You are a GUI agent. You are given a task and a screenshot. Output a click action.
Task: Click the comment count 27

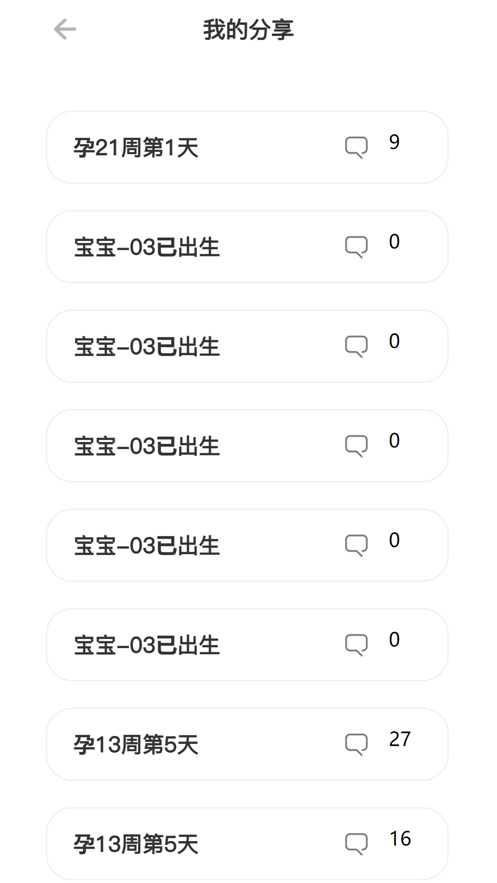[x=400, y=739]
